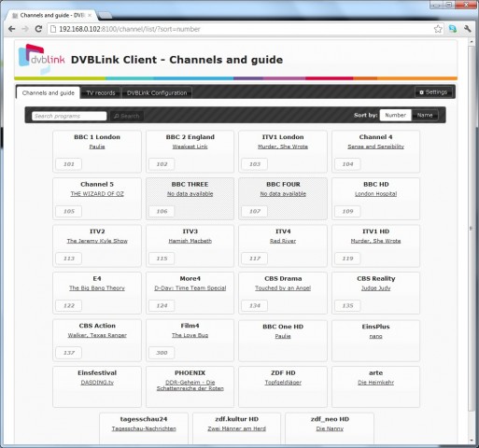Click the browser forward arrow
Viewport: 479px width, 448px height.
(x=25, y=29)
